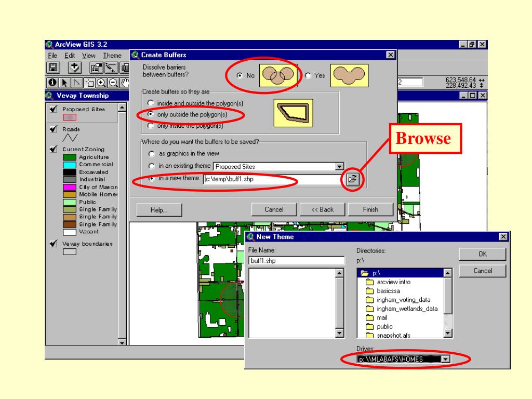Click the File Name input field
This screenshot has width=532, height=399.
297,261
